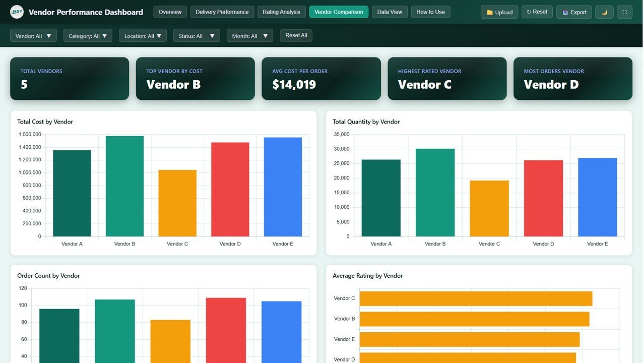Click the clipboard icon on the Export button
The height and width of the screenshot is (363, 644).
pos(565,12)
